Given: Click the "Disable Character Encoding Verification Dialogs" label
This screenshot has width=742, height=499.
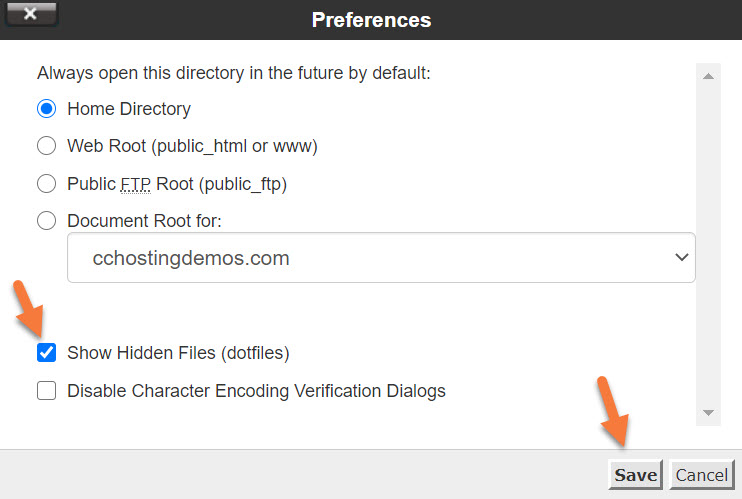Looking at the screenshot, I should 256,391.
